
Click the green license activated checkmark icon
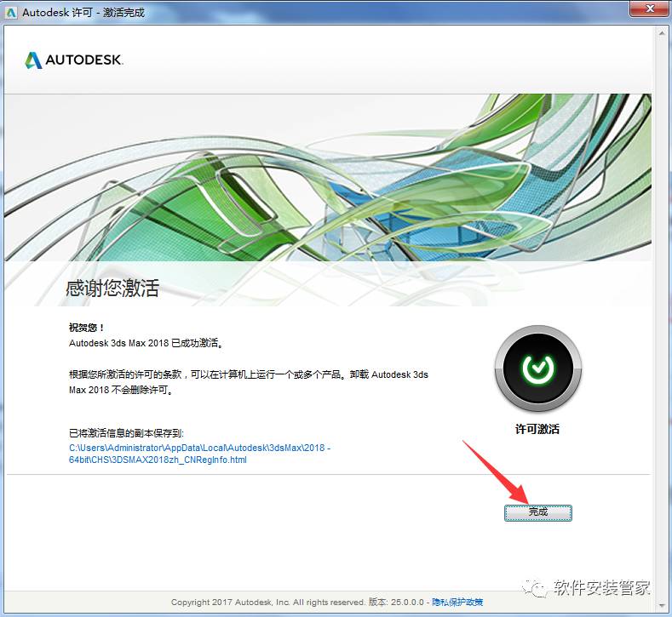pyautogui.click(x=538, y=368)
